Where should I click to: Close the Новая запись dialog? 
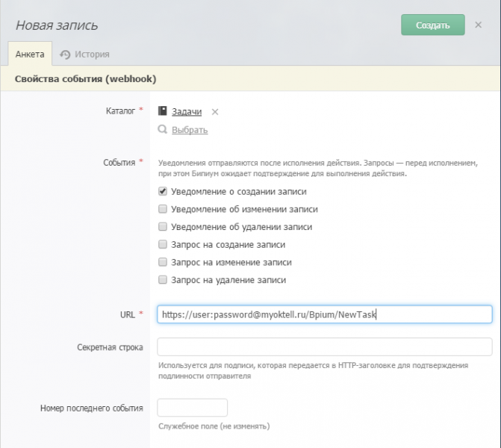click(478, 25)
